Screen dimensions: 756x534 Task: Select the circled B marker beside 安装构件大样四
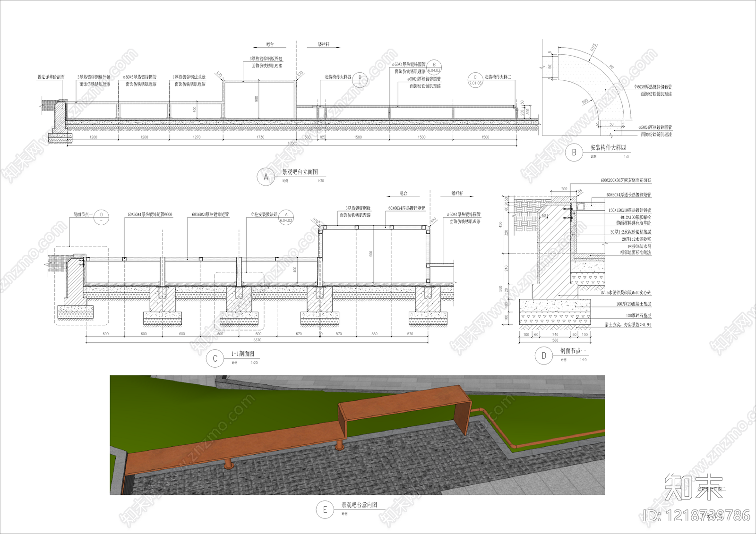point(574,153)
